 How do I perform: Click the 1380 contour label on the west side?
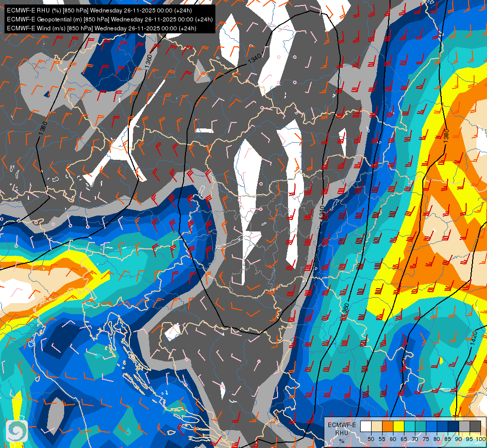(43, 128)
